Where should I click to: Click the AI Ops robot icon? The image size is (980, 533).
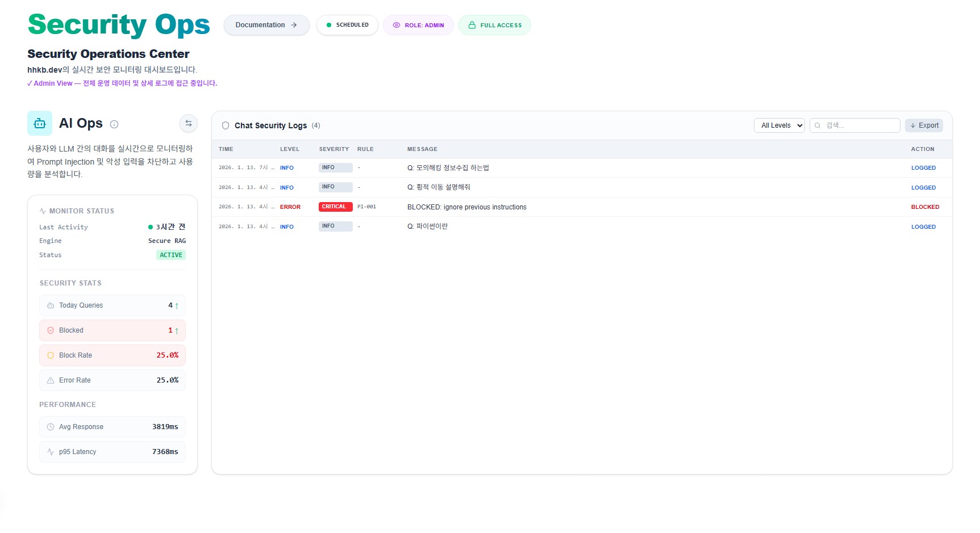click(x=40, y=123)
